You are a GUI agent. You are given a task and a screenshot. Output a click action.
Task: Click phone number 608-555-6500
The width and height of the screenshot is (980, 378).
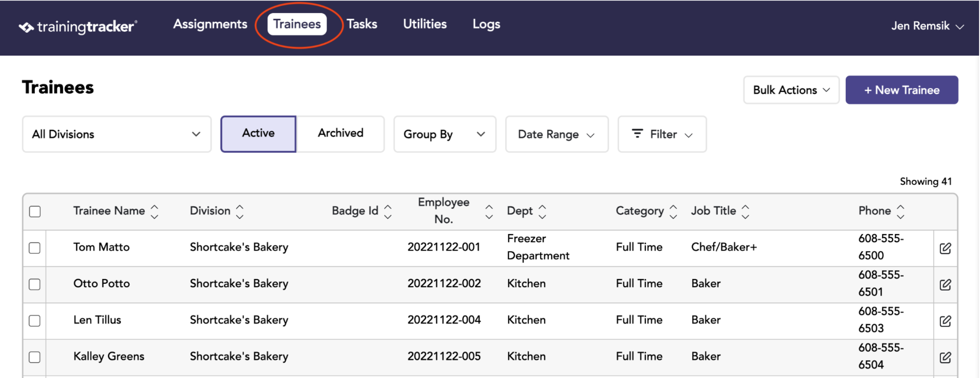881,247
